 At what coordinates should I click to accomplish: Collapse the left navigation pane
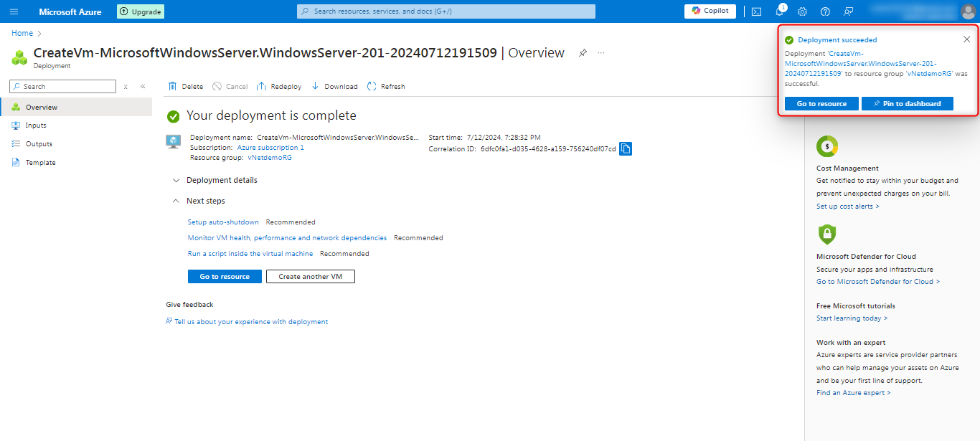tap(143, 86)
